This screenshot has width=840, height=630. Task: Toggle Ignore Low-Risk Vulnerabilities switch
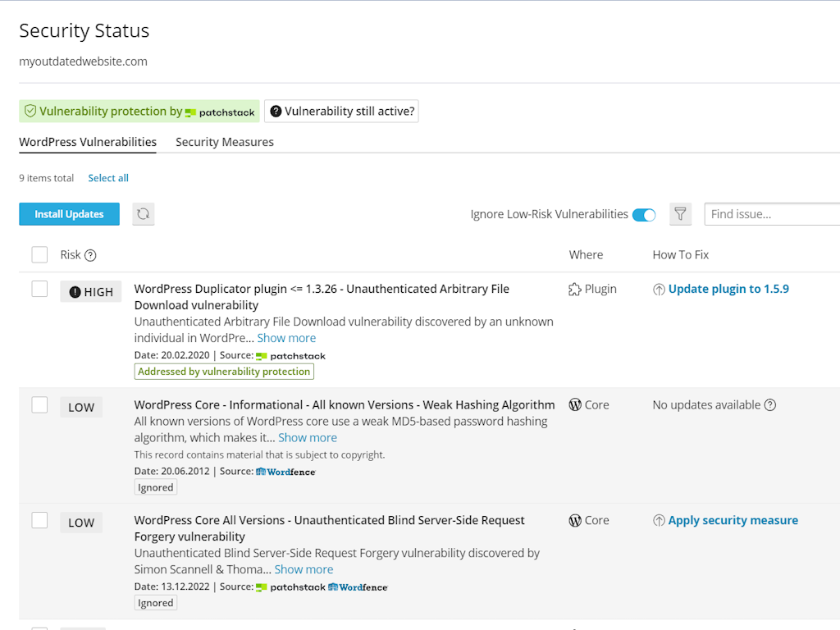644,215
